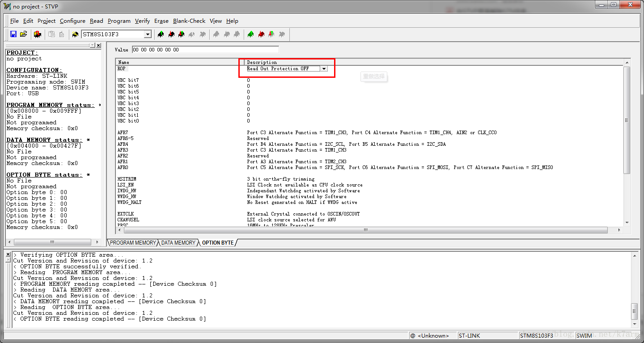Open the File menu

[x=14, y=21]
